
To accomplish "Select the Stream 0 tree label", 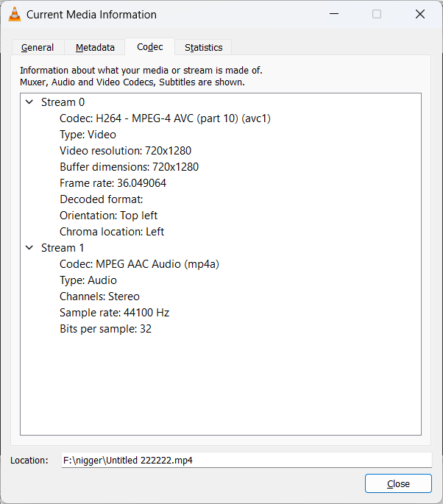I will click(63, 102).
